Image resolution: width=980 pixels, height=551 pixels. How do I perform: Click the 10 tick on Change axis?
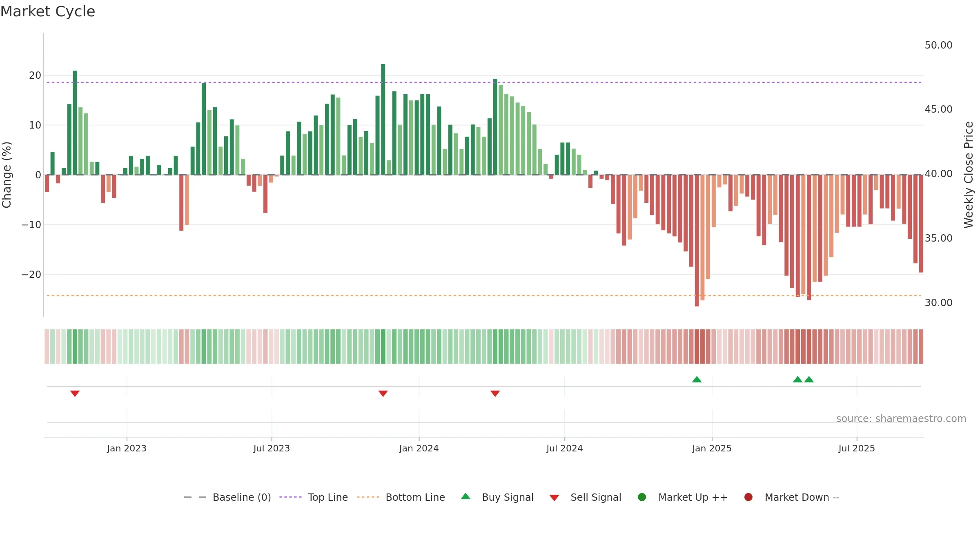[x=35, y=125]
